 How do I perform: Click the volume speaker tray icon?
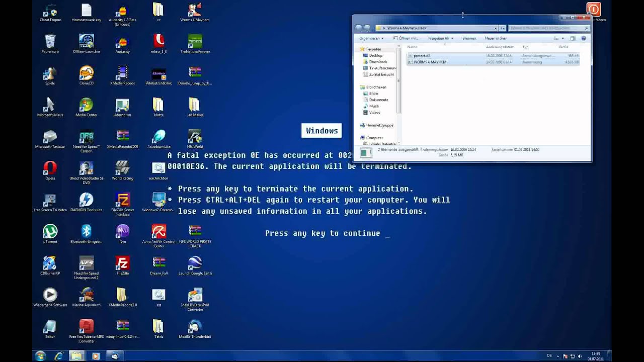[x=580, y=356]
